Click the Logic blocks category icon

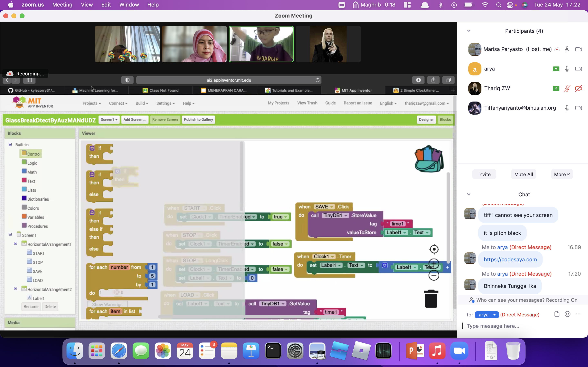point(24,162)
